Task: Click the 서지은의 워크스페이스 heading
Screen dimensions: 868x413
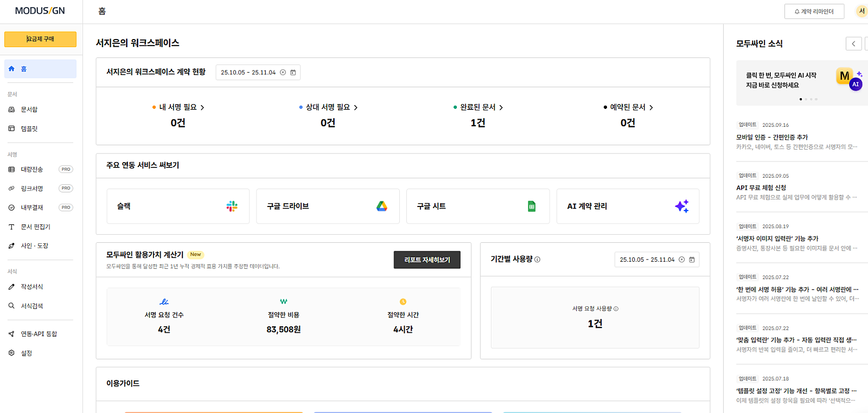Action: click(x=138, y=43)
